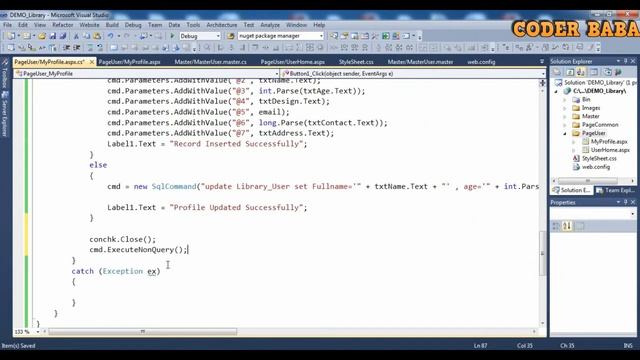Expand the Bin folder node
This screenshot has height=360, width=640.
coord(565,100)
